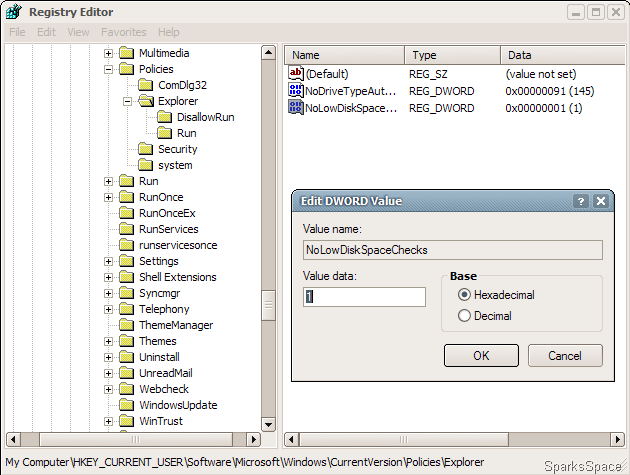Image resolution: width=630 pixels, height=475 pixels.
Task: Click the Syncmgr folder icon
Action: [x=127, y=293]
